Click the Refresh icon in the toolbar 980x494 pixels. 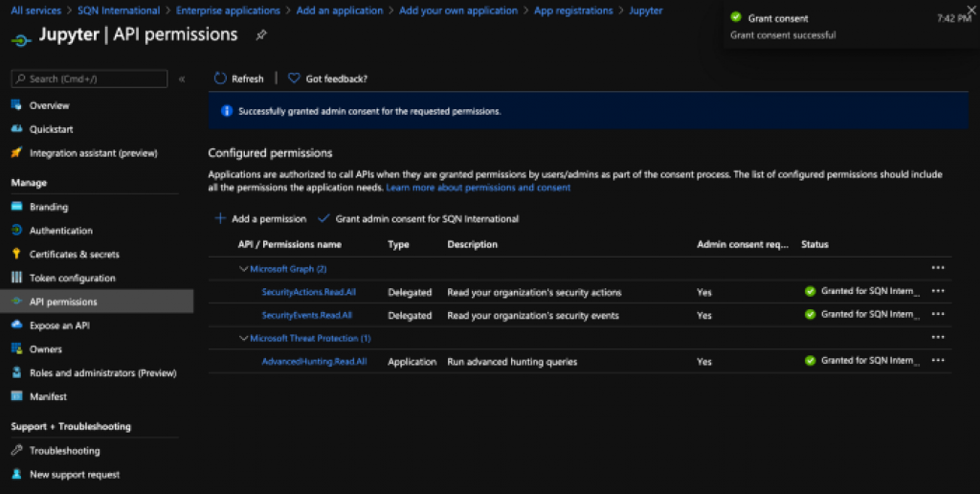point(220,79)
